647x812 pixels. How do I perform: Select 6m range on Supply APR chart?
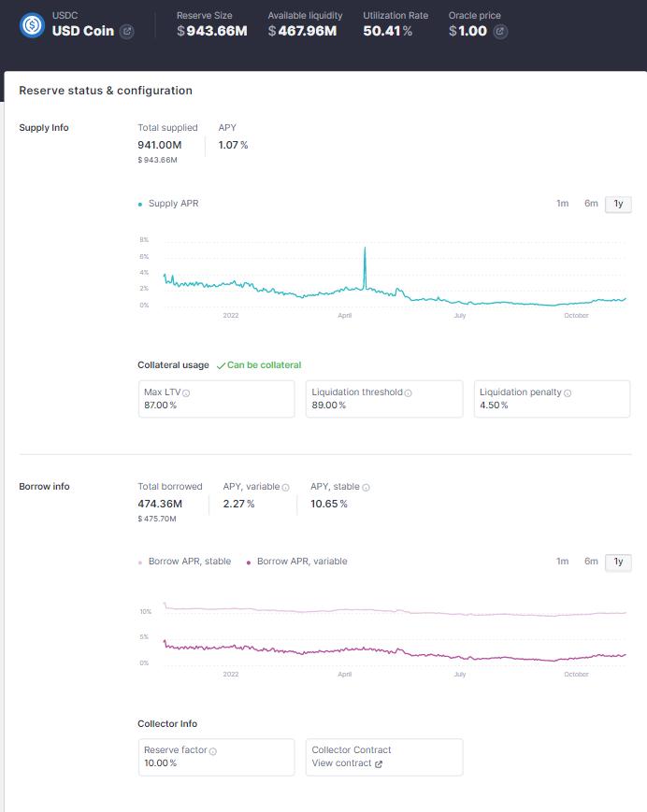(591, 204)
